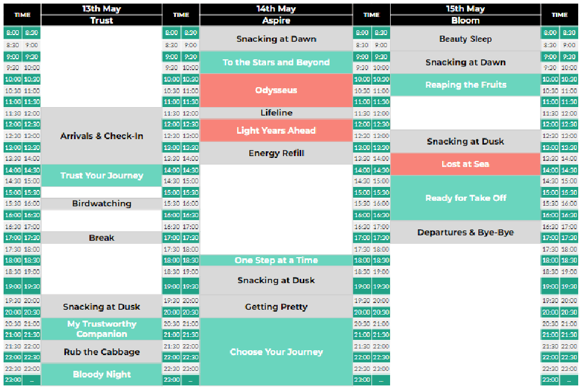Select the Reaping the Fruits block

465,85
